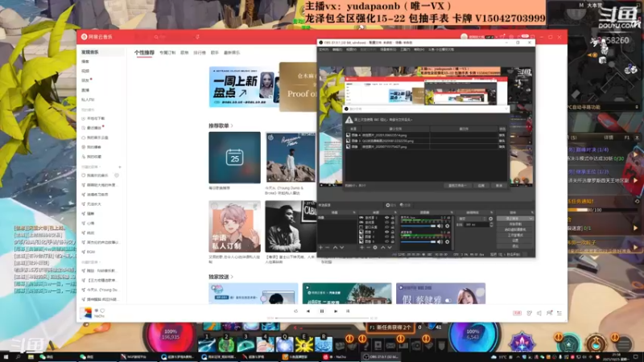The width and height of the screenshot is (644, 362).
Task: Skip to previous track in NetEase Music
Action: pos(308,311)
